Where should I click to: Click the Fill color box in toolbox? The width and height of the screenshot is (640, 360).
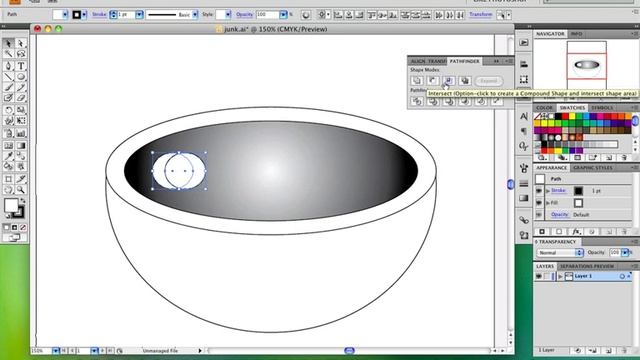tap(11, 206)
